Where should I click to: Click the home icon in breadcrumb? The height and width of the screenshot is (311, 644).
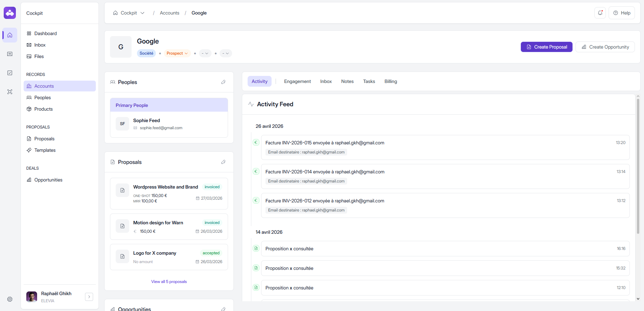115,13
